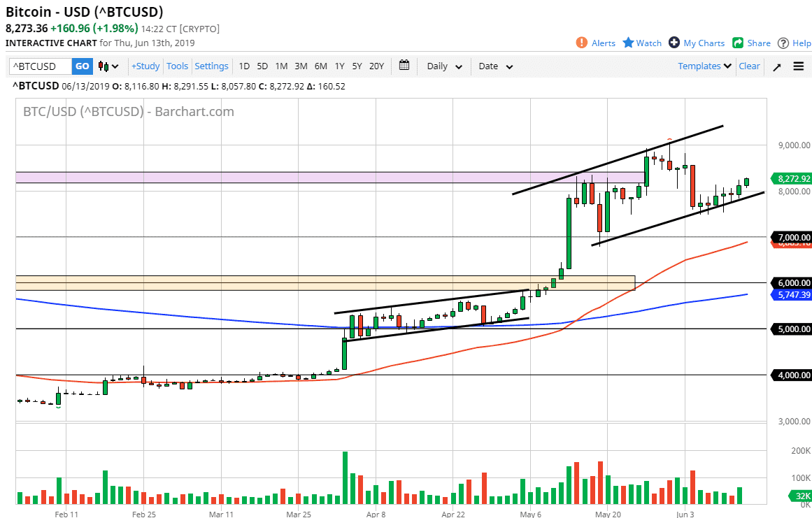
Task: Select the 20Y time range
Action: (376, 66)
